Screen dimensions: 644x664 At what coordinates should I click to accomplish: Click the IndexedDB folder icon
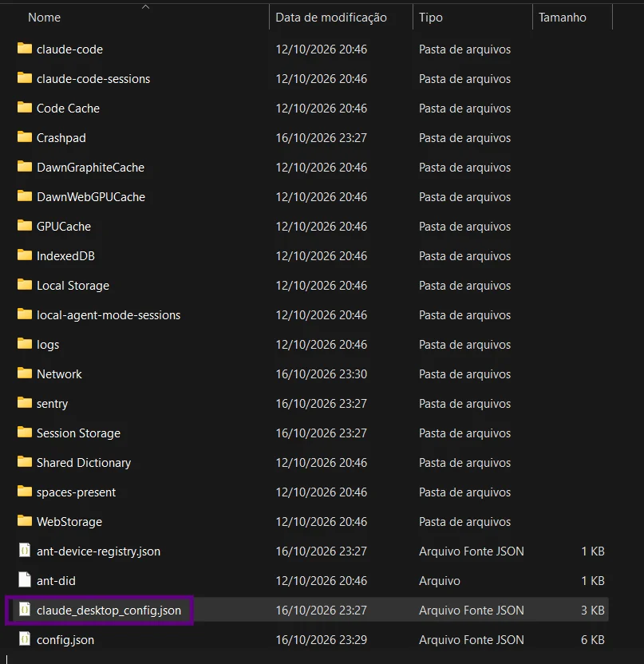point(25,255)
